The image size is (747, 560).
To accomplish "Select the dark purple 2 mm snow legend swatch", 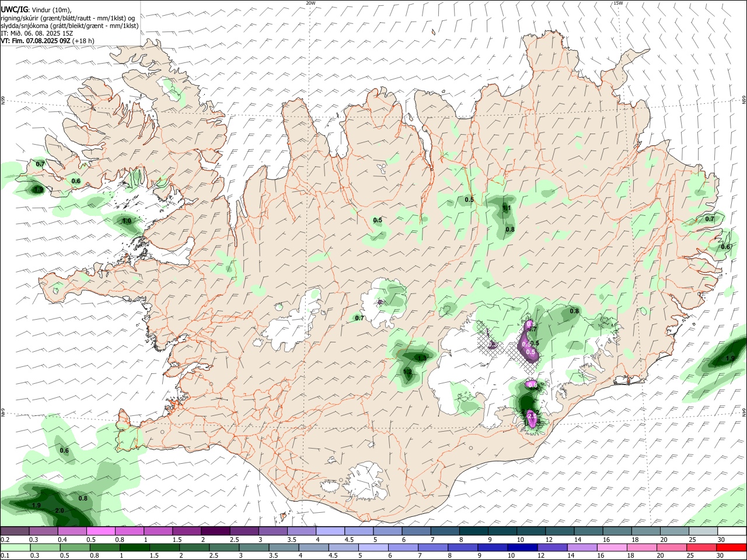I will 215,531.
